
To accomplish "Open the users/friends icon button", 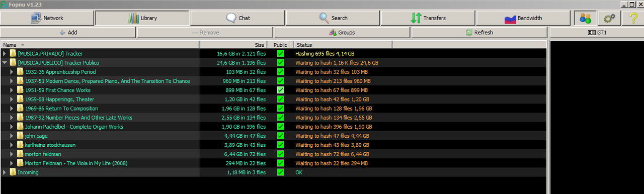I will click(x=585, y=18).
